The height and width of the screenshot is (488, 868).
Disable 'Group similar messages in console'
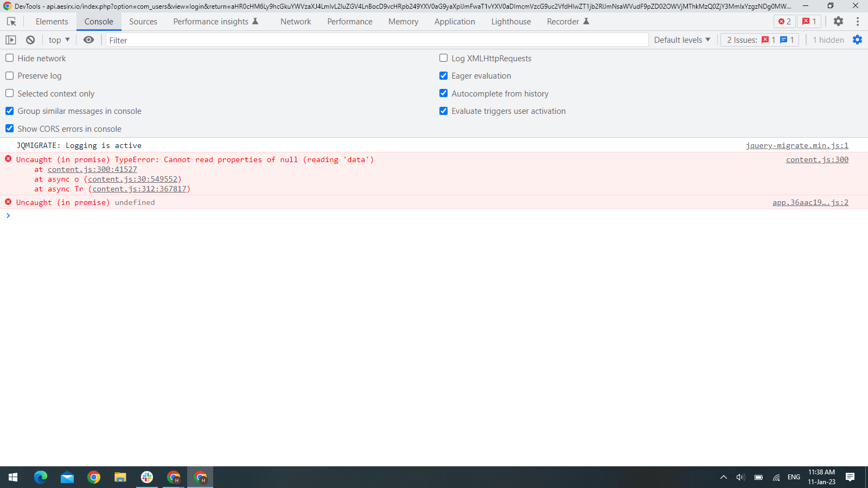[x=9, y=111]
